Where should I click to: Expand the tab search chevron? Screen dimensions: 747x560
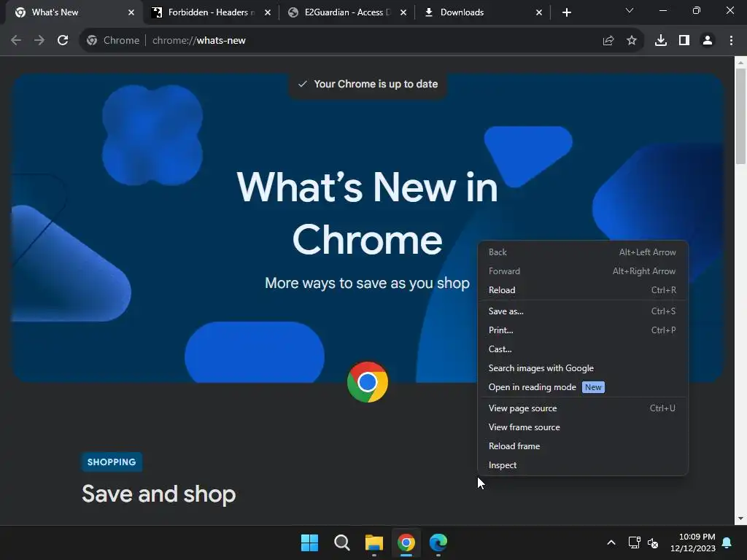[x=630, y=10]
